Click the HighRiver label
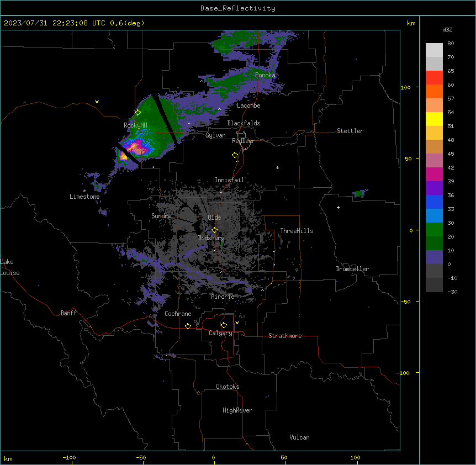 click(237, 410)
